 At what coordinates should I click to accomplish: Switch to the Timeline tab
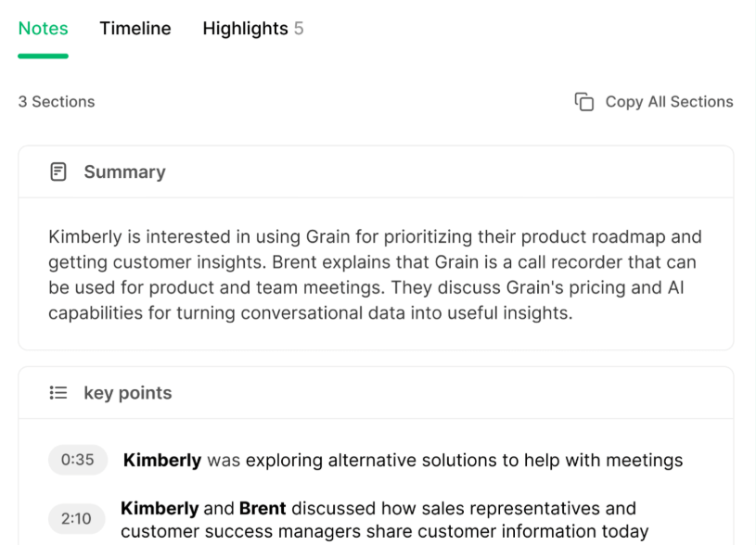coord(135,29)
